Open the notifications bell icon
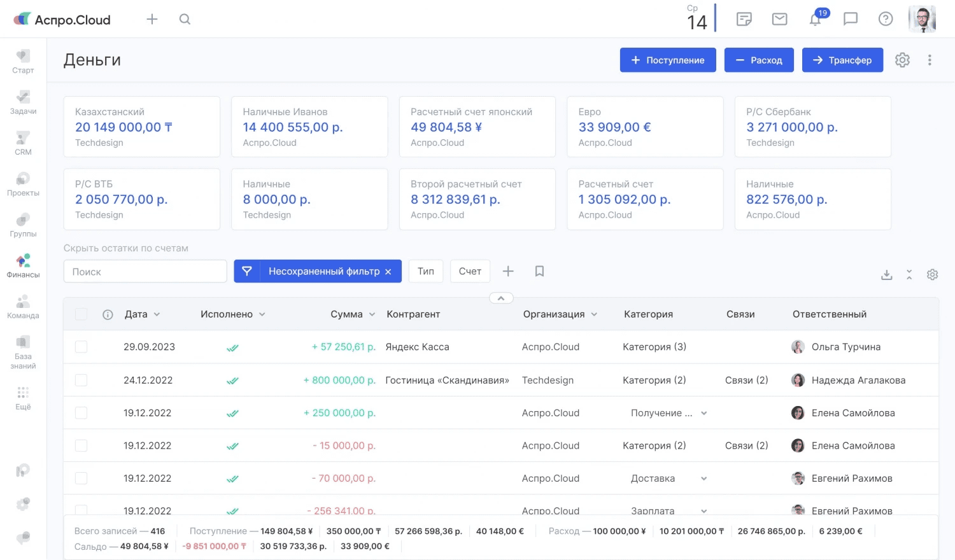Viewport: 955px width, 560px height. (x=815, y=19)
